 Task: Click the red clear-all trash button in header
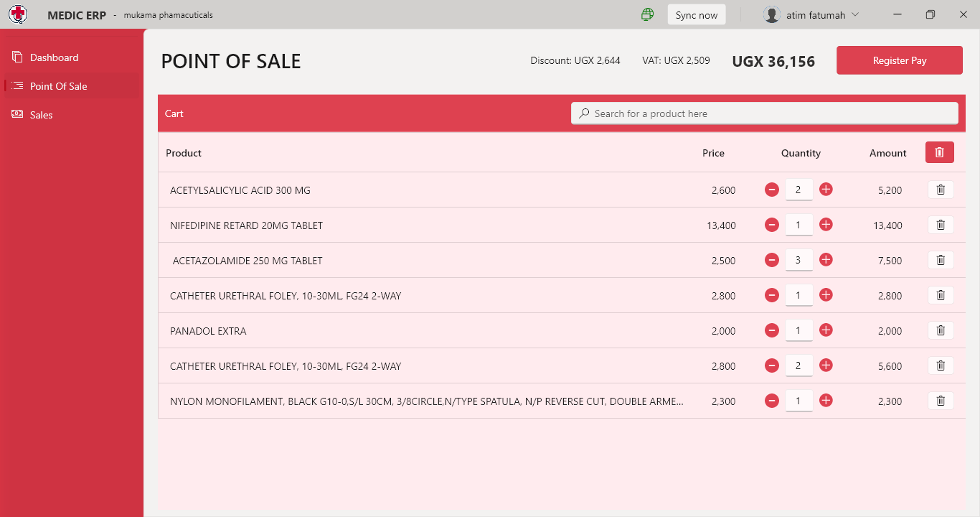(x=939, y=152)
